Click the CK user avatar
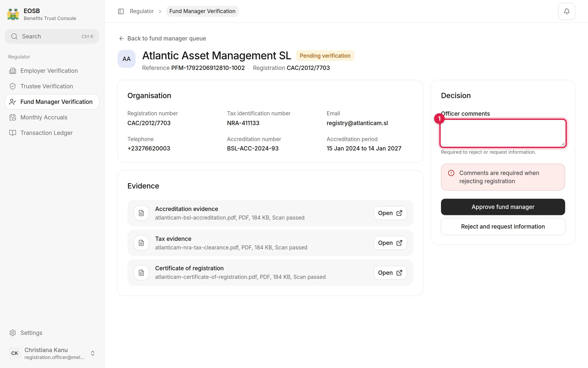 [14, 353]
